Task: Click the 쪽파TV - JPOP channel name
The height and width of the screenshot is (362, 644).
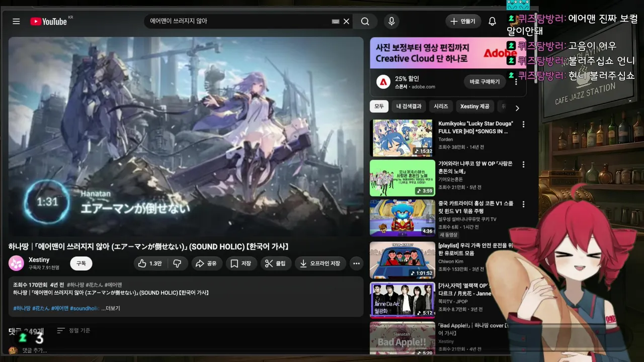Action: 453,302
